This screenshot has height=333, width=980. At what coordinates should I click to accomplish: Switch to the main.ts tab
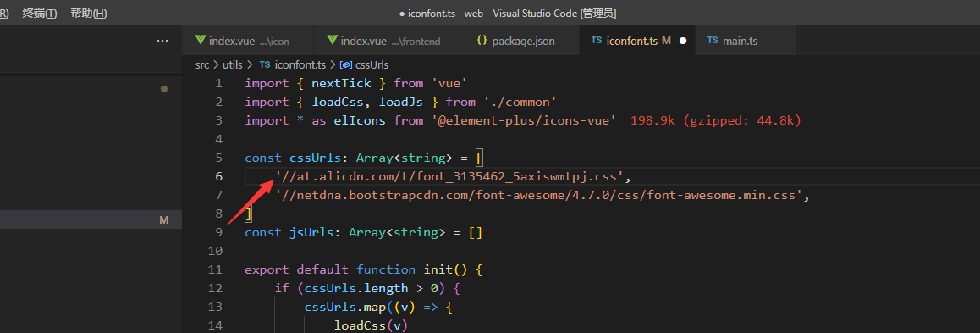click(x=745, y=41)
